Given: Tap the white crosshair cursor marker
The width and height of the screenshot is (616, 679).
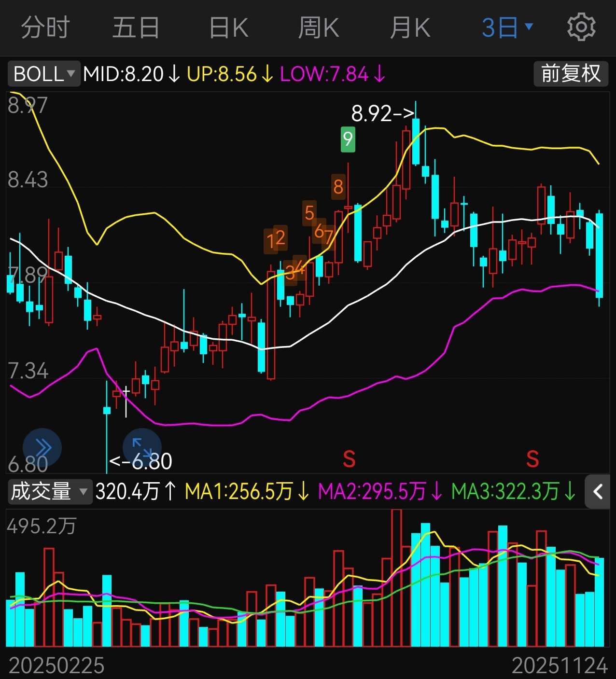Looking at the screenshot, I should pyautogui.click(x=126, y=402).
